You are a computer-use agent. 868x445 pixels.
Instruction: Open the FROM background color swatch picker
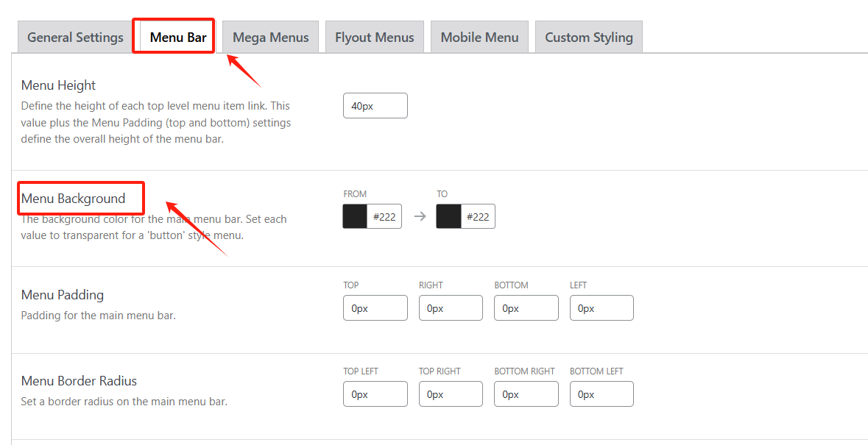coord(353,216)
